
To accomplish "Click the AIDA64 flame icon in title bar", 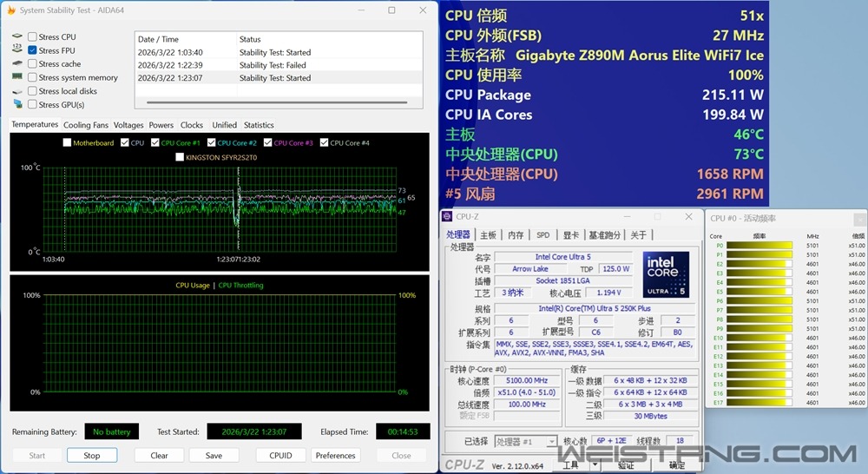I will point(11,10).
